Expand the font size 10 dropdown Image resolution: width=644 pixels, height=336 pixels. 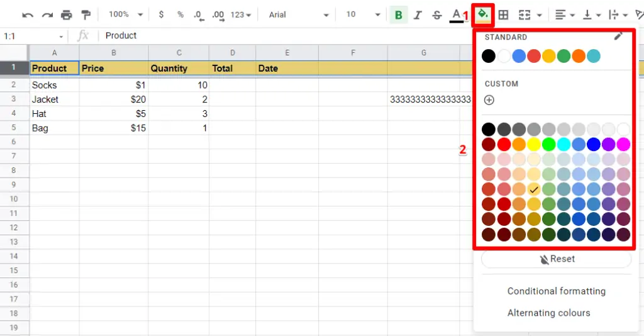click(364, 14)
